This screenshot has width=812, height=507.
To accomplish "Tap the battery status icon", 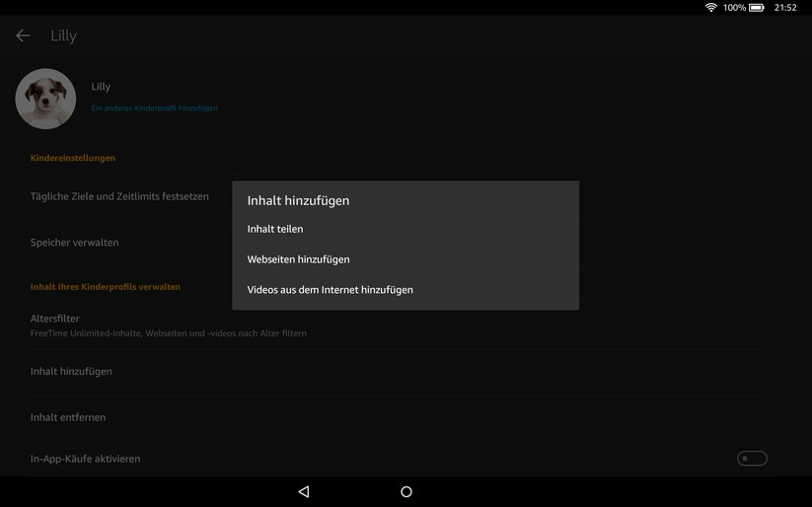I will pyautogui.click(x=757, y=8).
